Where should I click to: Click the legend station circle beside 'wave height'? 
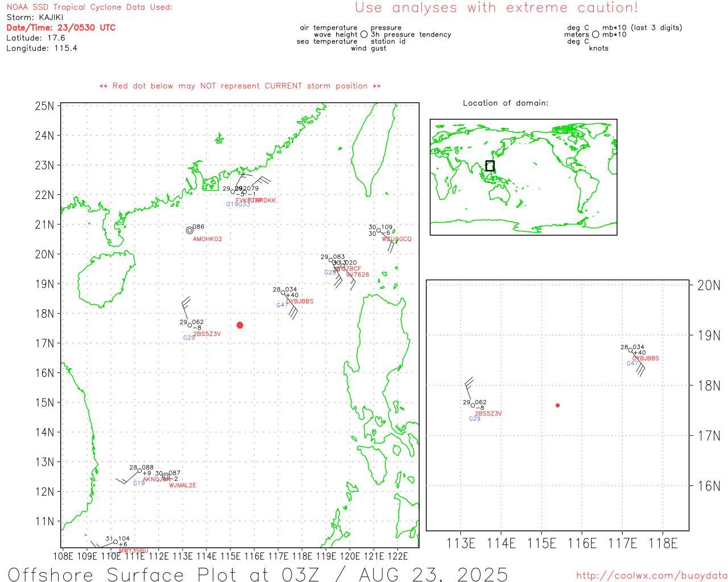(364, 35)
